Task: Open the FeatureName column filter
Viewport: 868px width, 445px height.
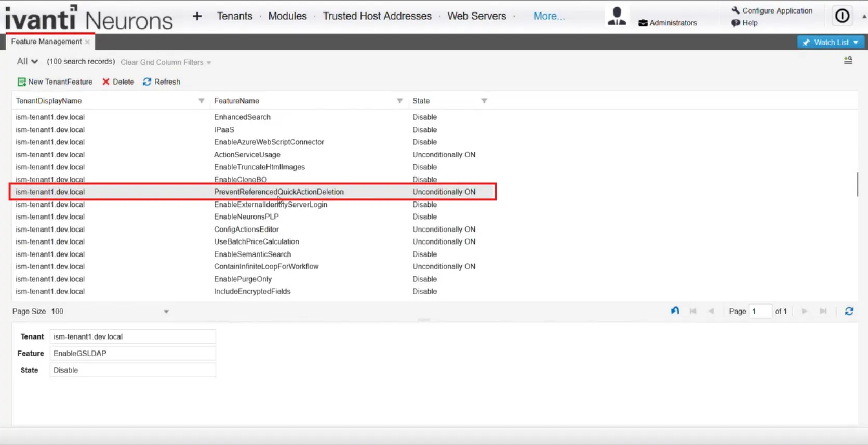Action: point(399,101)
